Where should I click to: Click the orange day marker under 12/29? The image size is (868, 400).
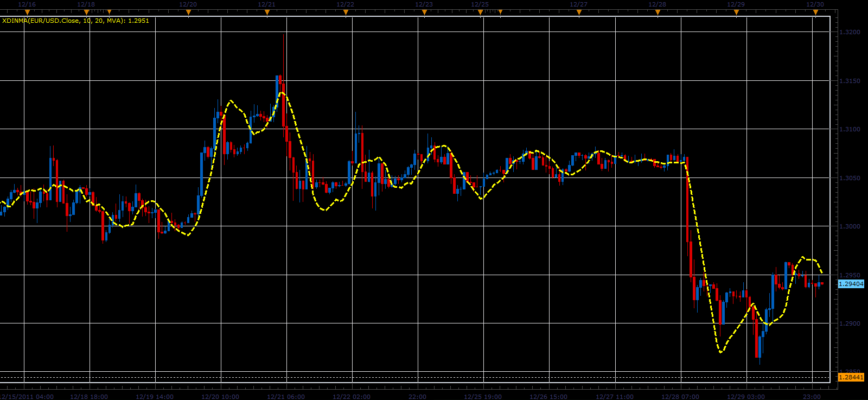[736, 11]
